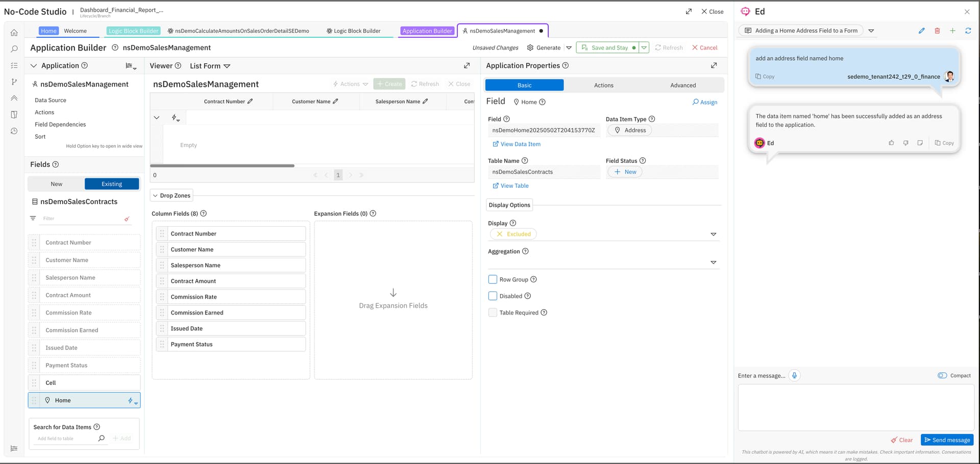Viewport: 980px width, 464px height.
Task: Select the New fields toggle
Action: pos(56,184)
